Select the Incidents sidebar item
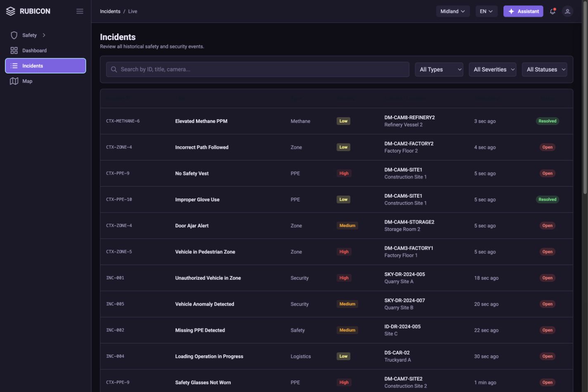 (45, 66)
